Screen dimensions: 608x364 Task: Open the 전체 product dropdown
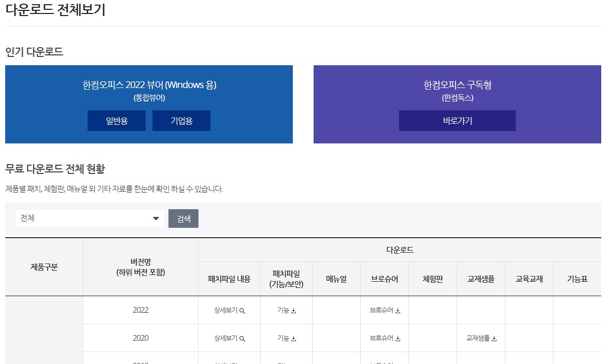90,219
